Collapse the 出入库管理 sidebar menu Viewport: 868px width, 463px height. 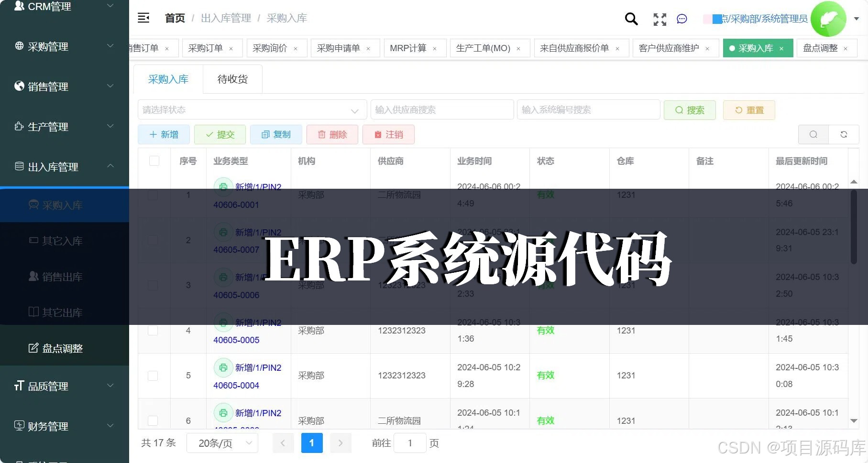click(x=65, y=167)
